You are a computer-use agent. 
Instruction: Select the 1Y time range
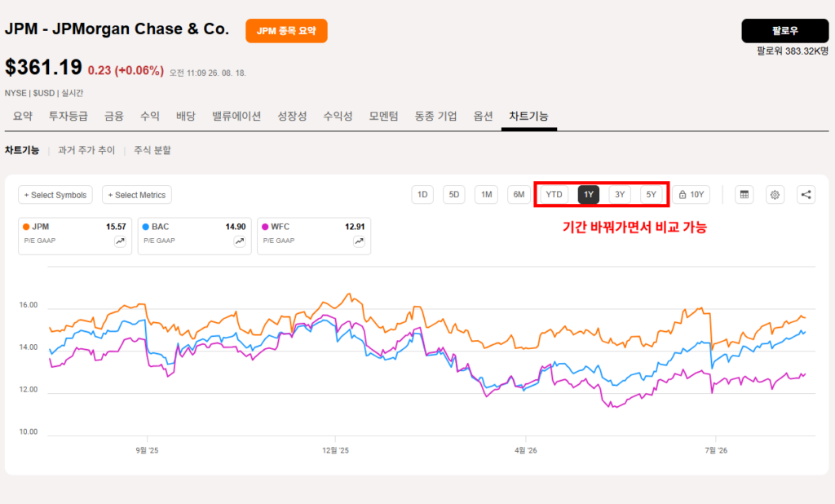coord(589,194)
